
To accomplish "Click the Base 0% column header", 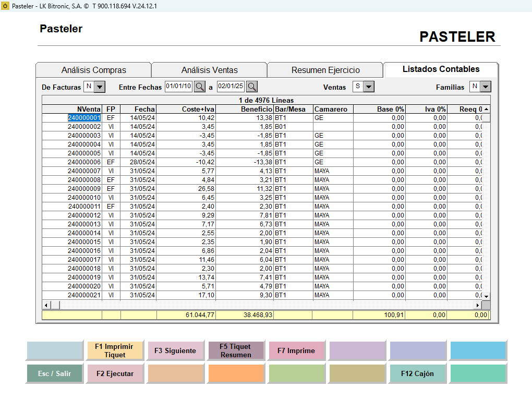I will tap(379, 109).
